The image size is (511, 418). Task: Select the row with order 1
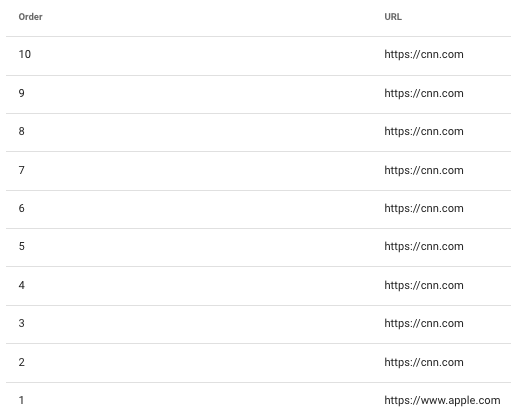[258, 400]
